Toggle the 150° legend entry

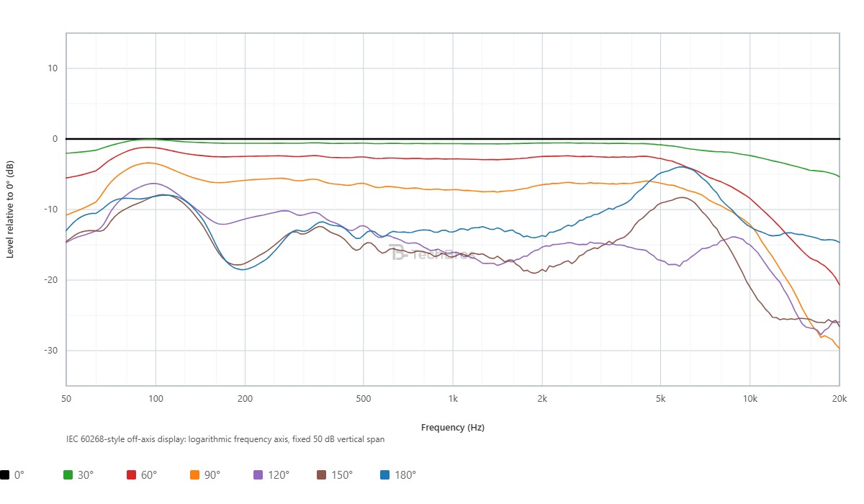pyautogui.click(x=335, y=474)
